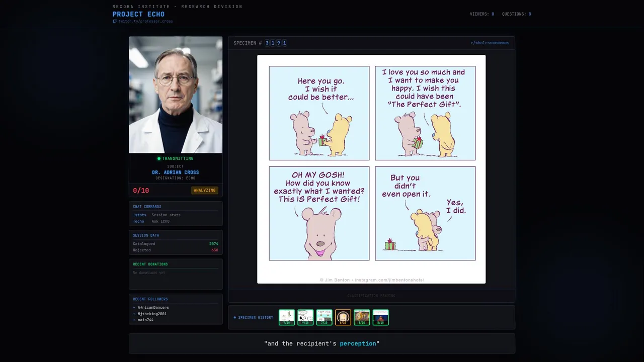
Task: Click Dr. Adrian Cross portrait photo
Action: click(176, 95)
